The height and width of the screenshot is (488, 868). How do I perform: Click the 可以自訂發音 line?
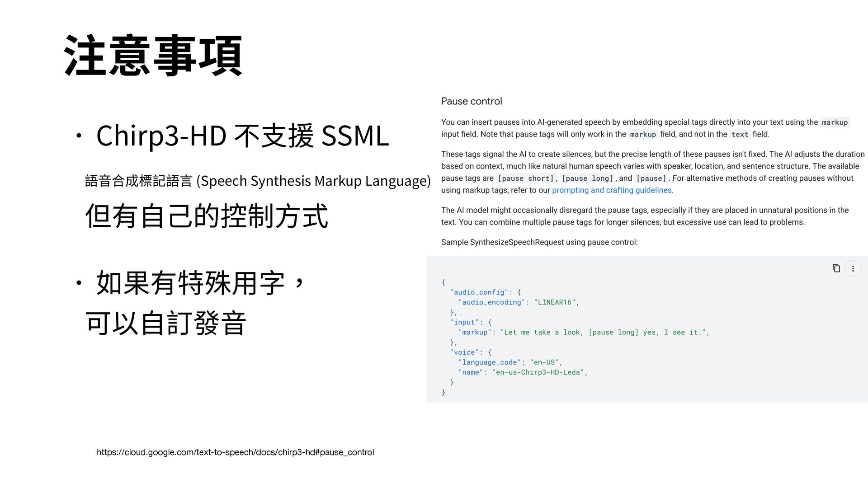click(165, 324)
